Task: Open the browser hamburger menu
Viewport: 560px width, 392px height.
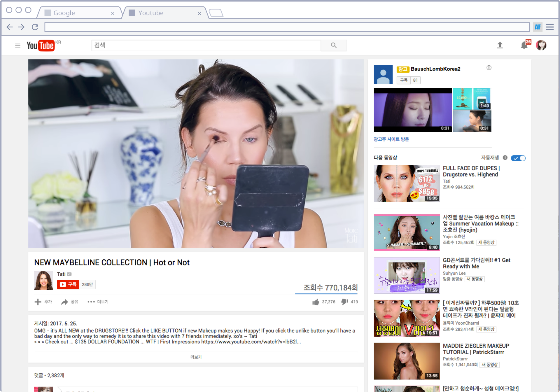Action: tap(549, 27)
